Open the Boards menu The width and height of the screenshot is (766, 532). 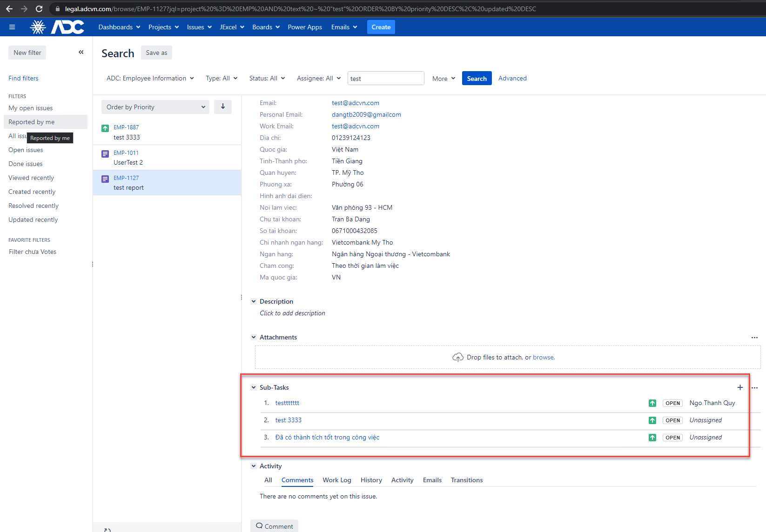pos(265,27)
